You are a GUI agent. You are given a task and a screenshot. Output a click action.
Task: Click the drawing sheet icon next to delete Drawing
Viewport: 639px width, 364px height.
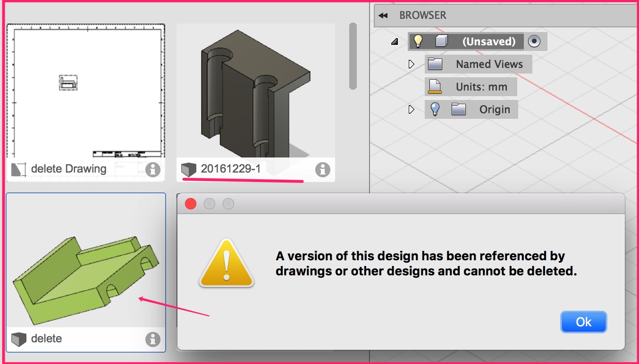tap(18, 169)
